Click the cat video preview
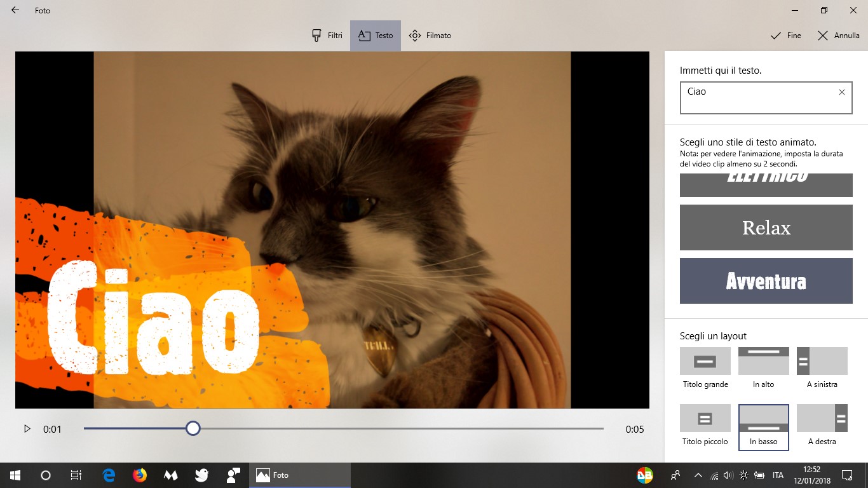868x488 pixels. 332,229
